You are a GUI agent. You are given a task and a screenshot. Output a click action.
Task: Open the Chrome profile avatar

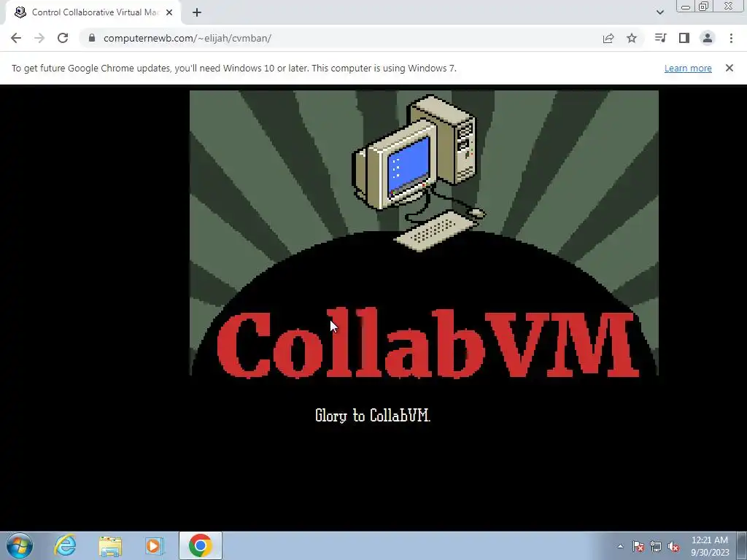[x=708, y=38]
